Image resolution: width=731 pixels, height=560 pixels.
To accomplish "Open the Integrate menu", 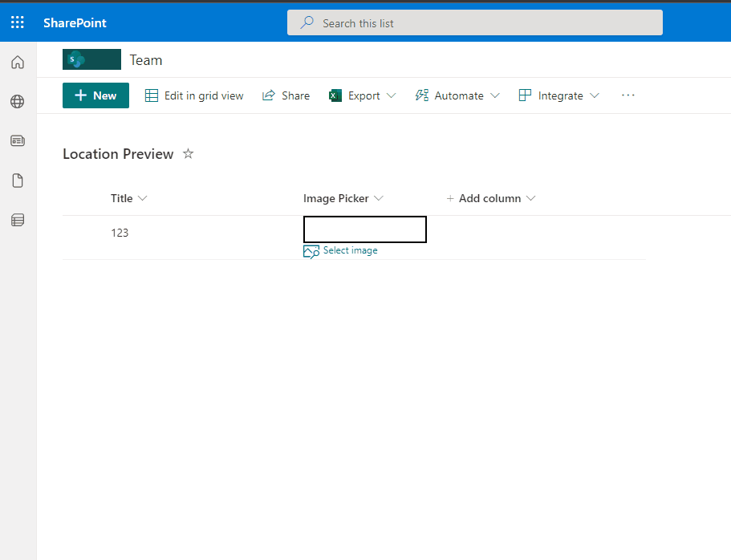I will (559, 95).
